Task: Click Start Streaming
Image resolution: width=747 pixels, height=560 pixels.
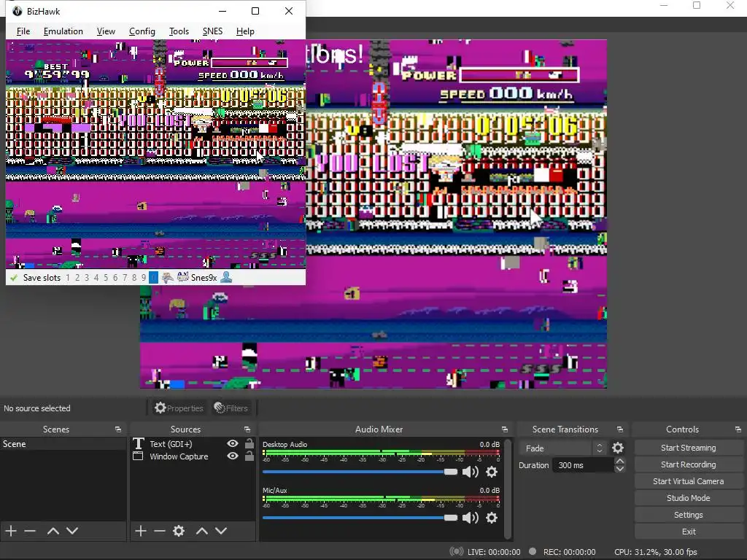Action: click(689, 448)
